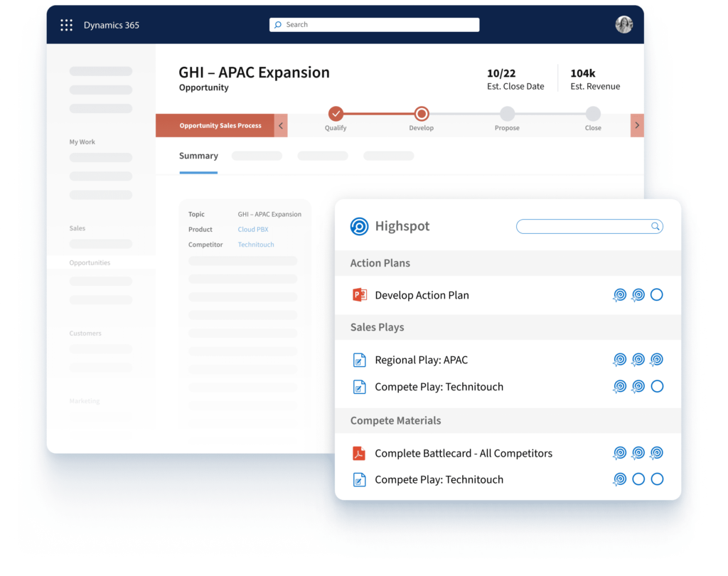728x576 pixels.
Task: Open the Dynamics 365 app launcher grid
Action: click(66, 25)
